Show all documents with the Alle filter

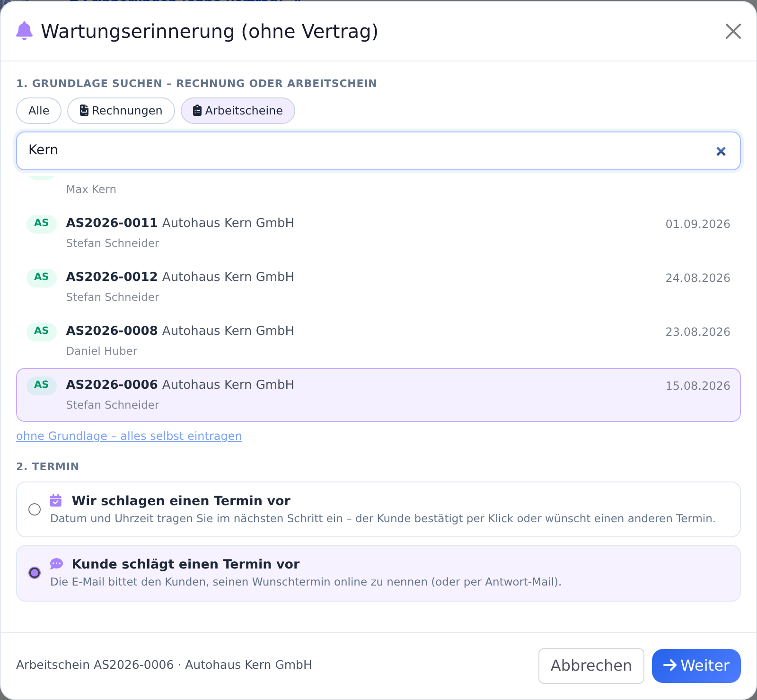39,111
